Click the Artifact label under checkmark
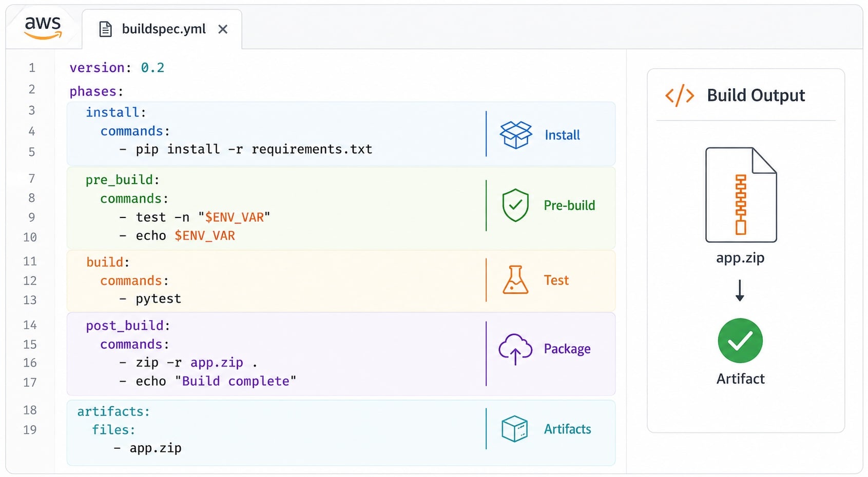Screen dimensions: 868x477 pyautogui.click(x=740, y=379)
